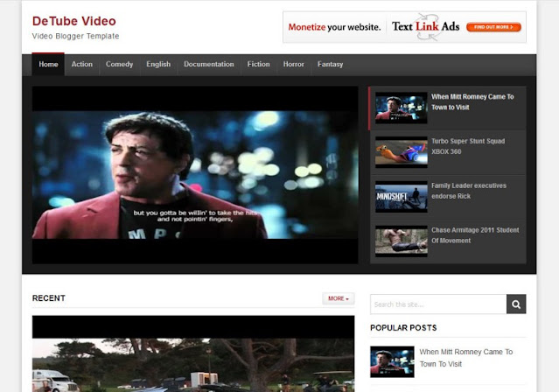Screen dimensions: 559x392
Task: Select the Turbo snail video thumbnail
Action: tap(401, 152)
